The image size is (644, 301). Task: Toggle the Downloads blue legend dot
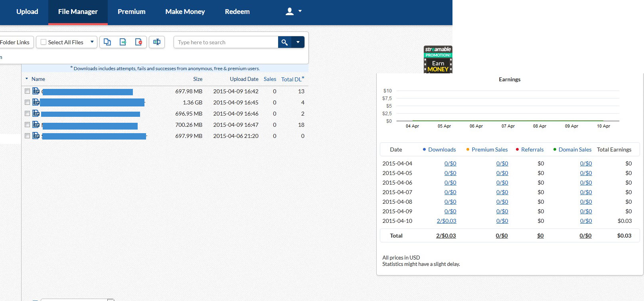pos(424,150)
